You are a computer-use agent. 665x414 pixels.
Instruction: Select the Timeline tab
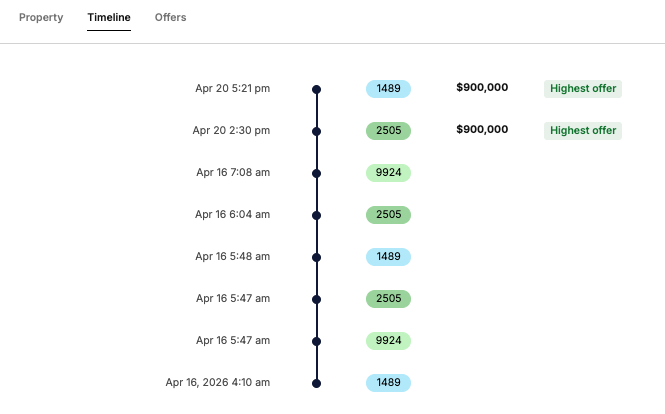108,18
